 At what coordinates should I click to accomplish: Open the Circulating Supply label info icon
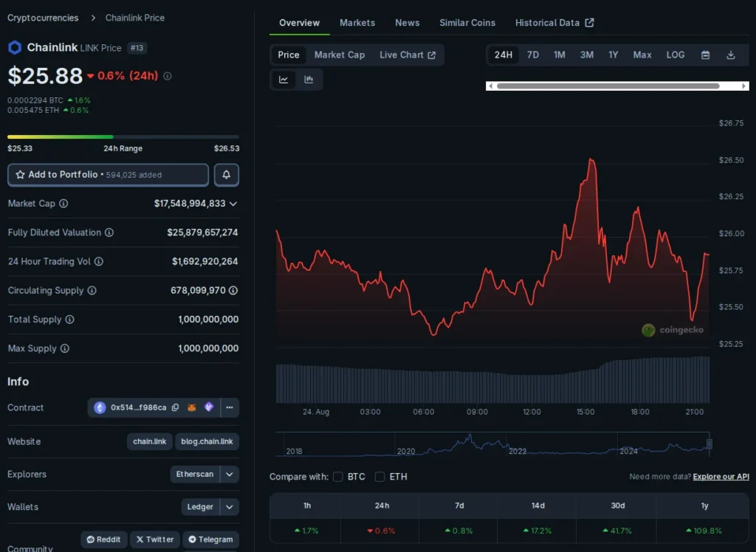[92, 290]
